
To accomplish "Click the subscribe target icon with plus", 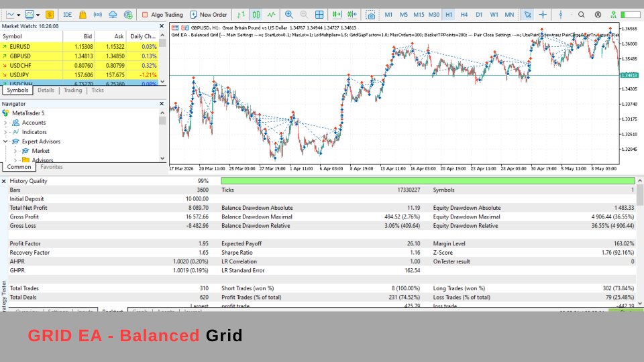I will click(x=128, y=15).
